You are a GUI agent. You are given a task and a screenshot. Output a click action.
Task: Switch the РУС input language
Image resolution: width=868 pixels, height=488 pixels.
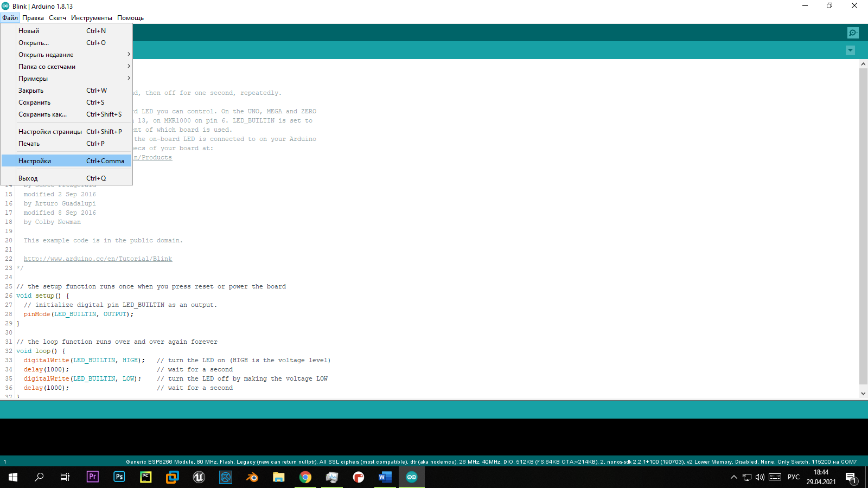point(794,477)
